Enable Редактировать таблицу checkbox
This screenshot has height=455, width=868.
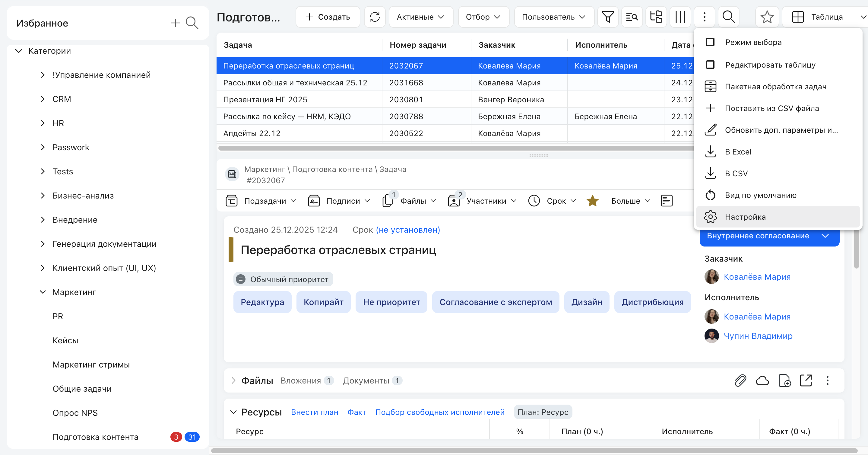point(710,65)
